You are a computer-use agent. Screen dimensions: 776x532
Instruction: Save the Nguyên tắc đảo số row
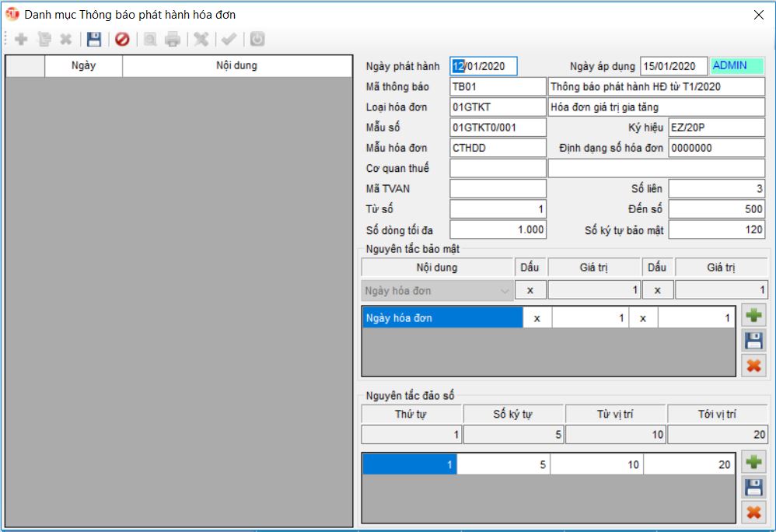coord(753,487)
